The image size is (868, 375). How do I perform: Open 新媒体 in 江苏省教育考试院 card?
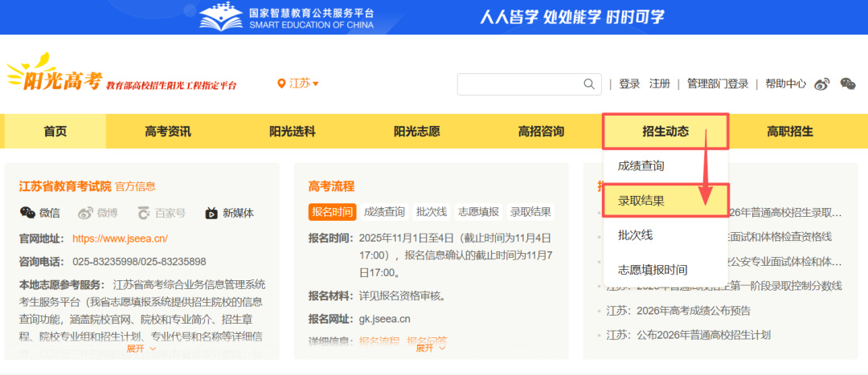[229, 213]
